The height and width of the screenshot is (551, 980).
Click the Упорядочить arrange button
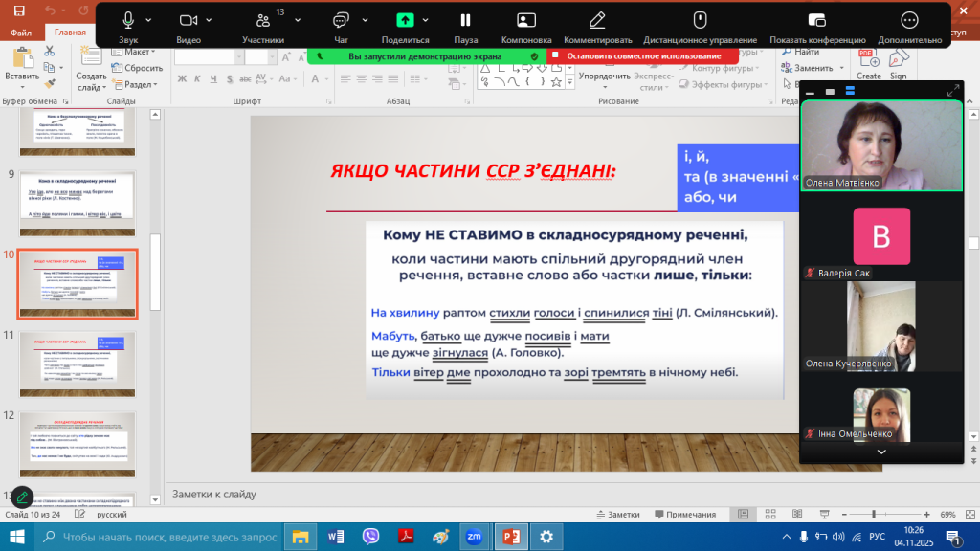(605, 76)
